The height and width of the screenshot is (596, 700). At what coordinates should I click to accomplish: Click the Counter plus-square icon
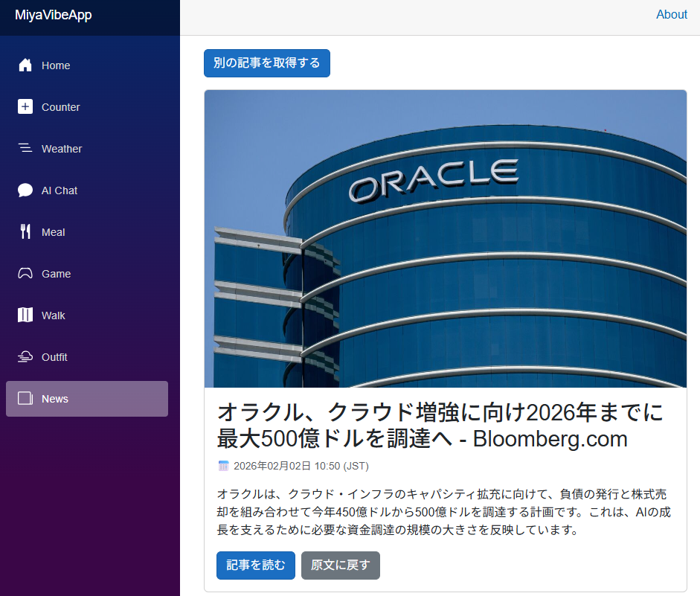[x=25, y=106]
